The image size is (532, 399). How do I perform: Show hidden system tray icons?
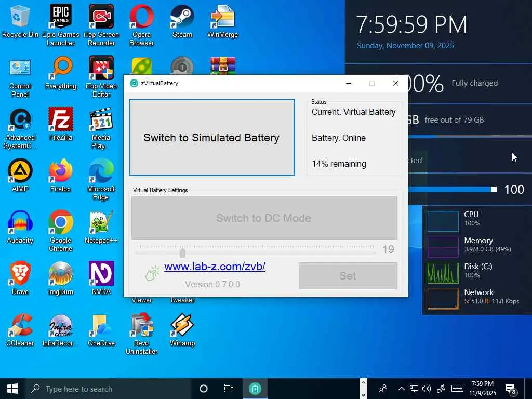pos(402,389)
